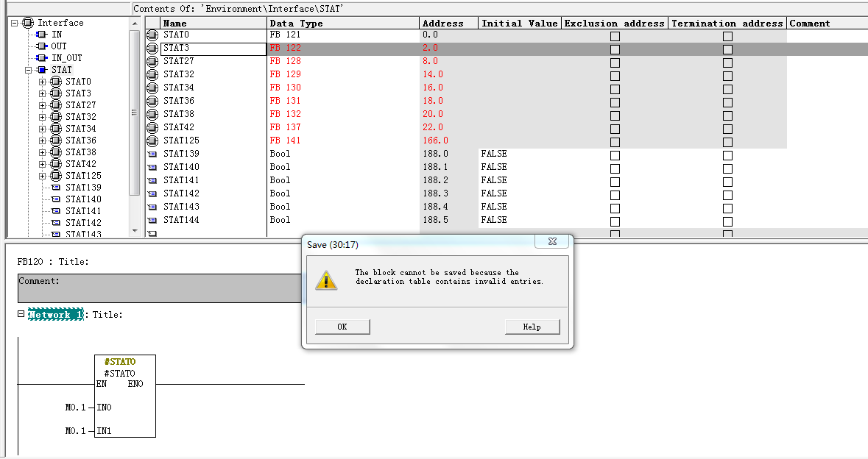The width and height of the screenshot is (868, 459).
Task: Toggle Exclusion address checkbox for STAT0
Action: pyautogui.click(x=615, y=36)
